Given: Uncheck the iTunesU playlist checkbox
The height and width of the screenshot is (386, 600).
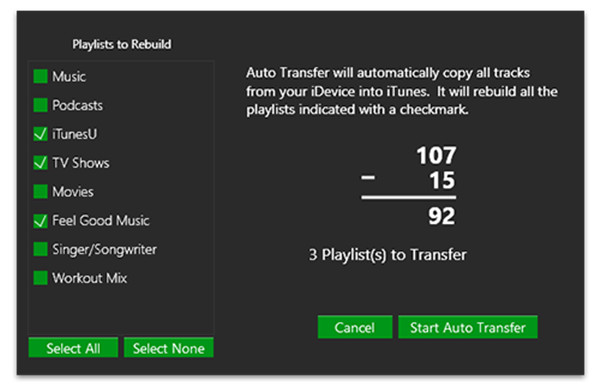Looking at the screenshot, I should pyautogui.click(x=40, y=134).
